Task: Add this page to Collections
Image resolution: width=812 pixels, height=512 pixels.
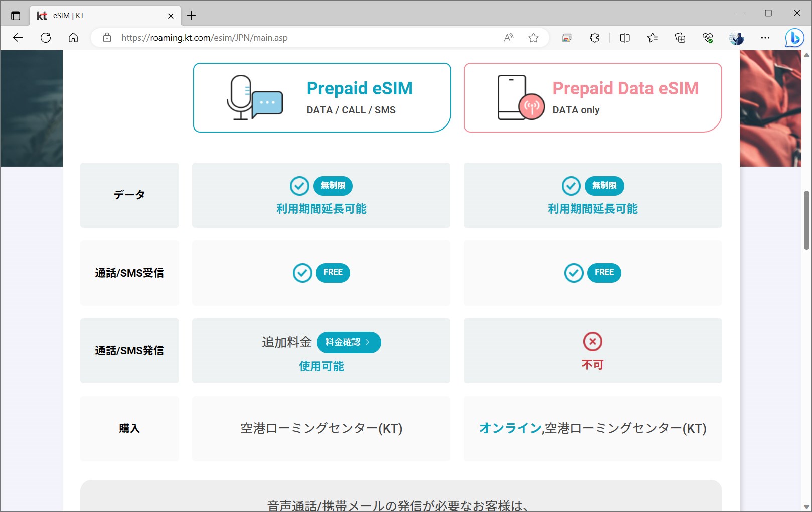Action: coord(680,38)
